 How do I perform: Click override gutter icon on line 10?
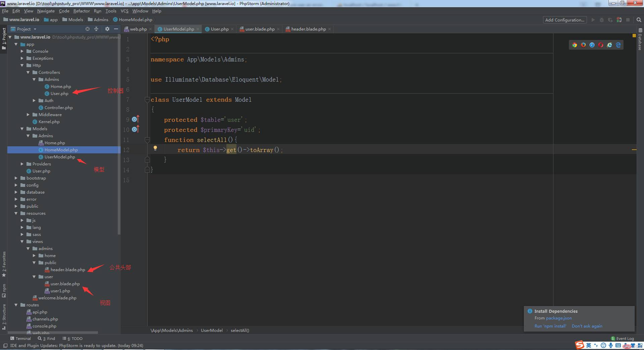135,129
